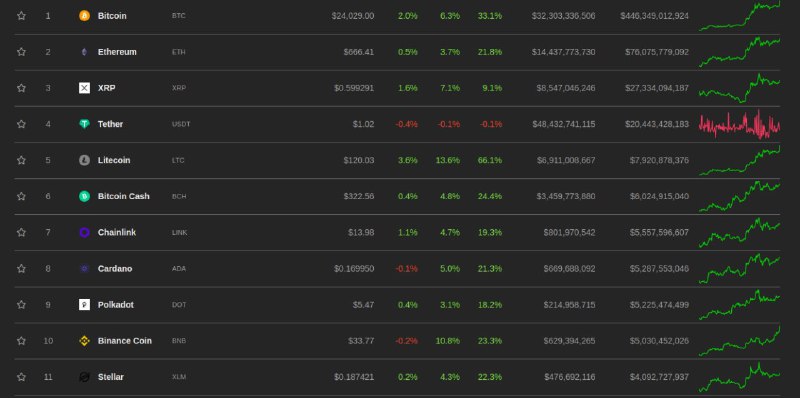Click the Polkadot logo icon
The image size is (800, 398).
[84, 305]
